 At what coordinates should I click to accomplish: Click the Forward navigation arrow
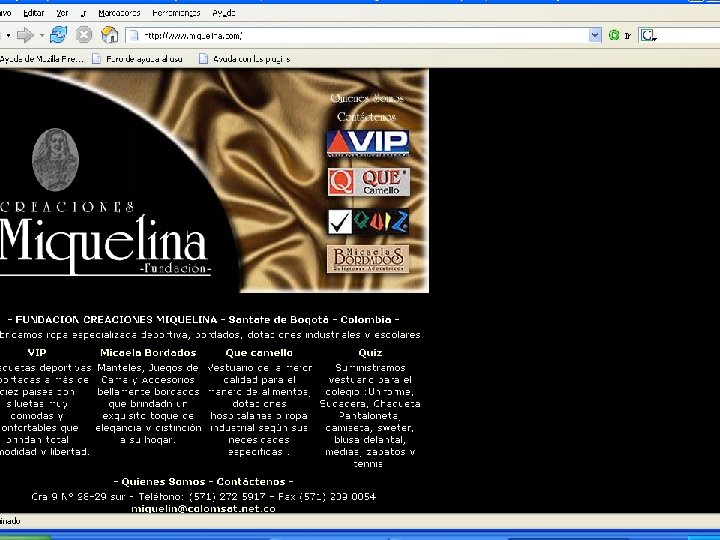[x=25, y=35]
